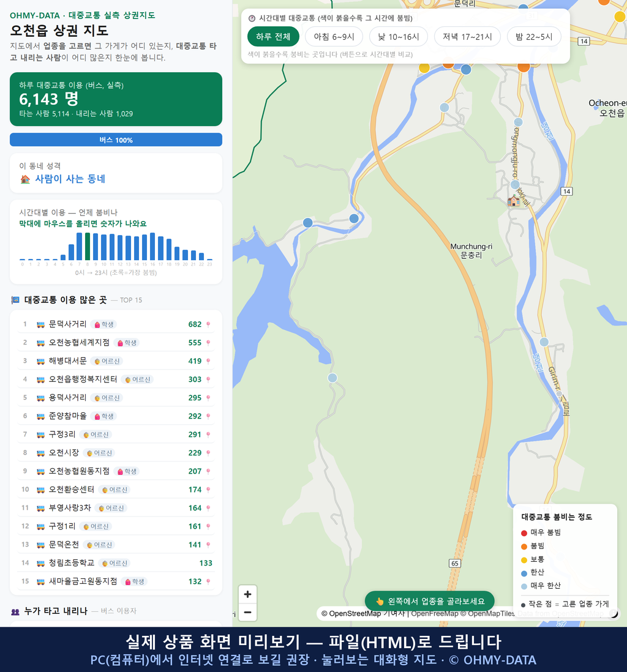Viewport: 627px width, 672px height.
Task: Toggle the dark mode moon icon on map
Action: pos(614,614)
